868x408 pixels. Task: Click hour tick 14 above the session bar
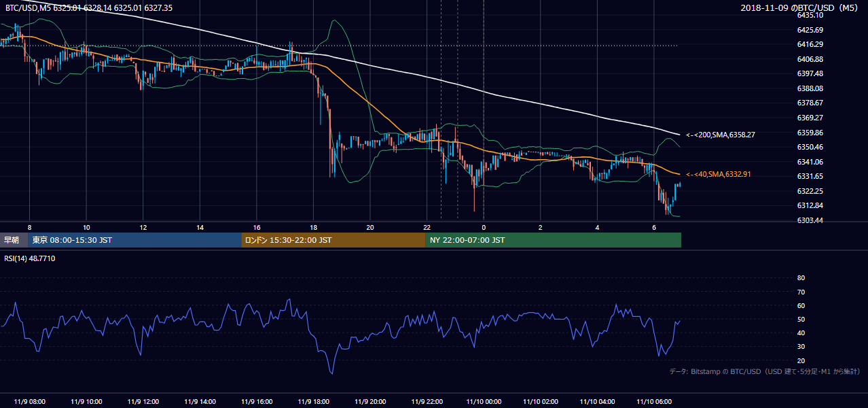200,227
